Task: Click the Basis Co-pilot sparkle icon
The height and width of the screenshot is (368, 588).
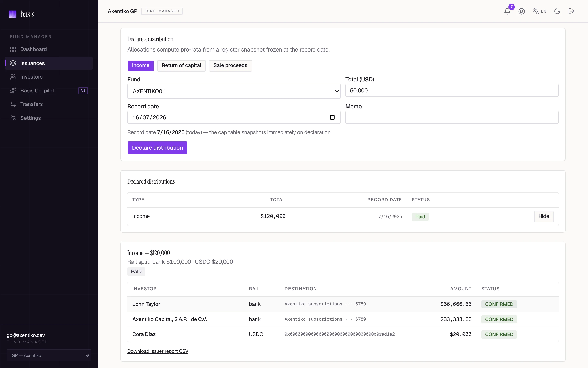Action: click(13, 91)
